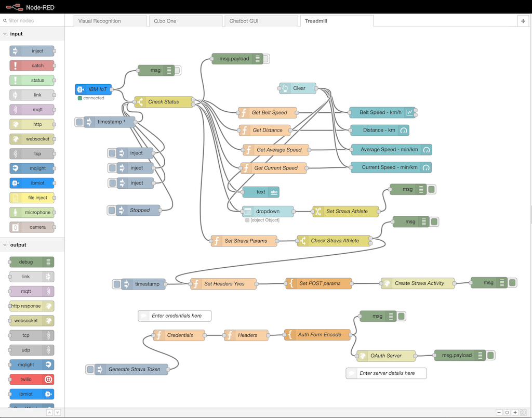
Task: Select the dropdown dashboard node
Action: click(268, 211)
